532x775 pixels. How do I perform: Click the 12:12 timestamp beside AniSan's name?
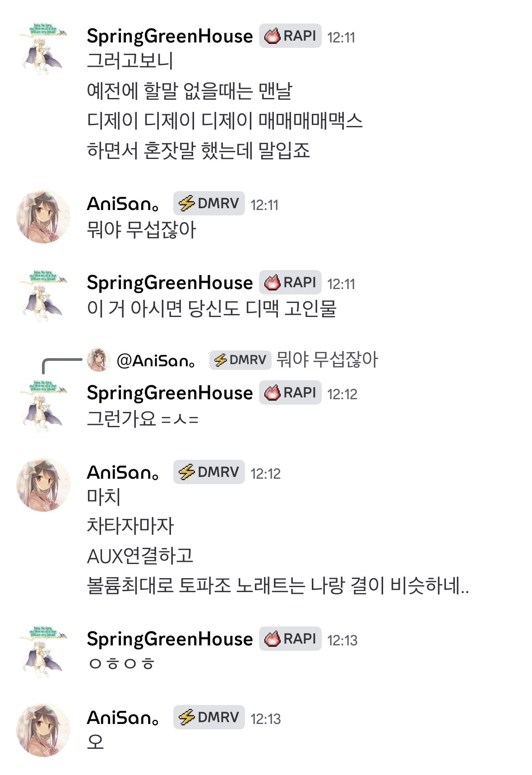265,473
